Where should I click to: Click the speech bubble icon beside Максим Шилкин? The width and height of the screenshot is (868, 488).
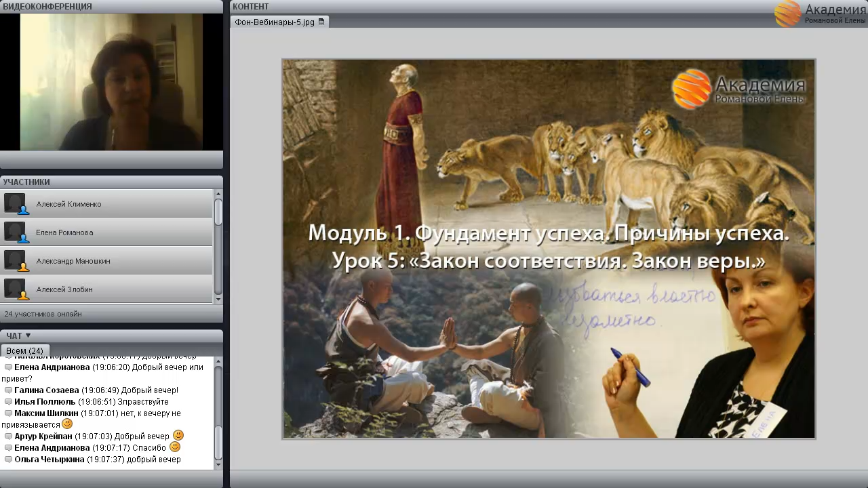coord(8,413)
